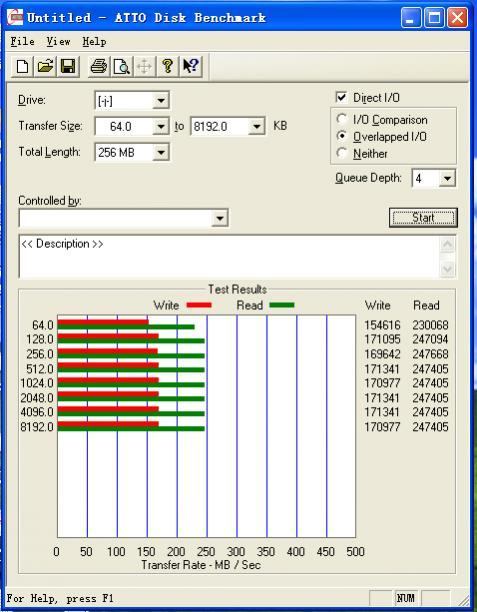Open the File menu
Viewport: 477px width, 612px height.
click(22, 41)
